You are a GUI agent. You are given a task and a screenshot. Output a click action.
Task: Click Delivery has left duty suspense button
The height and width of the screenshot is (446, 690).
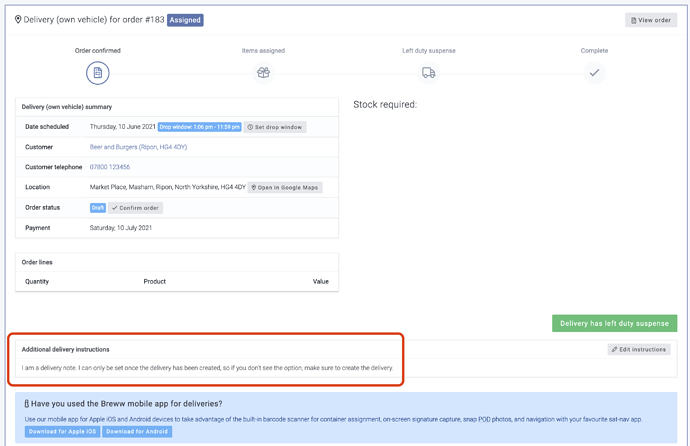tap(614, 323)
